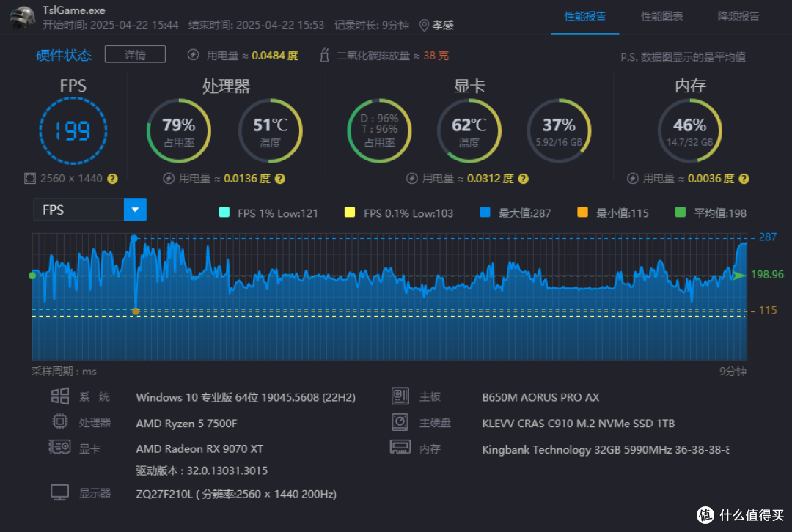Click the monitor icon next to 显示器

pyautogui.click(x=59, y=492)
